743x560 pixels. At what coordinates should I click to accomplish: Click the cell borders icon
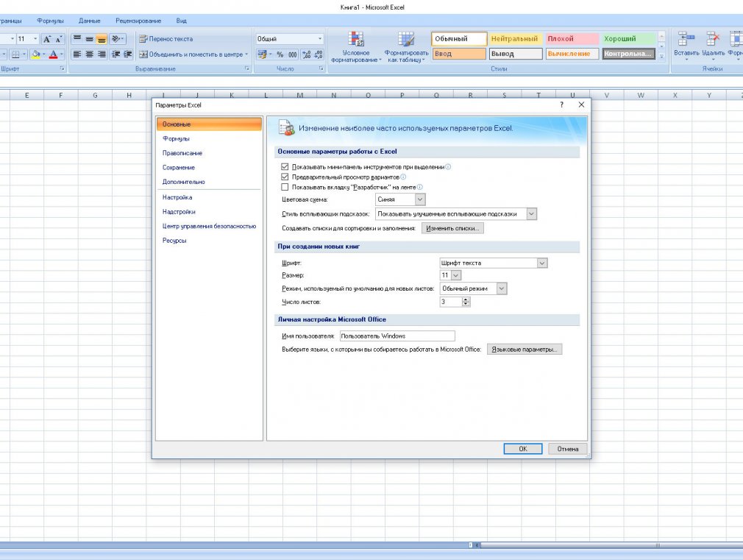[15, 54]
